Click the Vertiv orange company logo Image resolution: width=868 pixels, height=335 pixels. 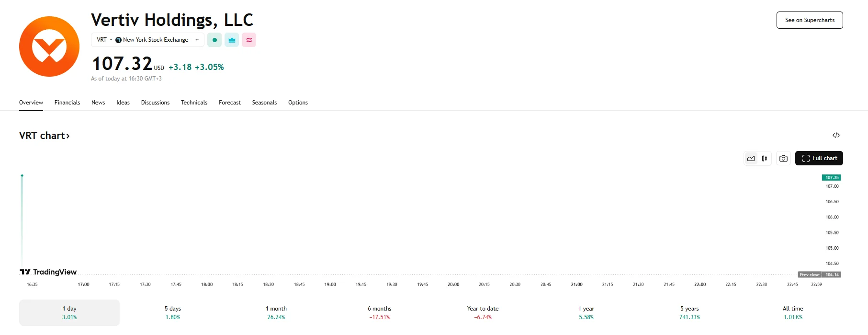49,46
